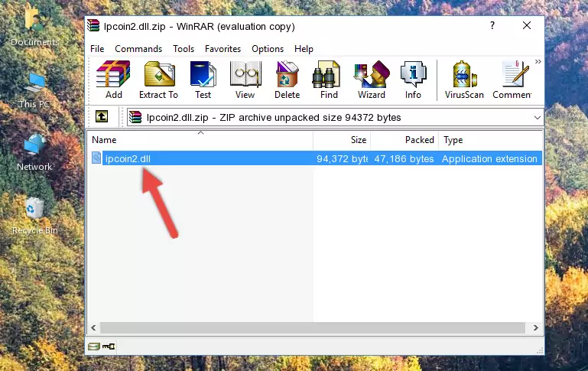Go up one folder level

pos(102,117)
